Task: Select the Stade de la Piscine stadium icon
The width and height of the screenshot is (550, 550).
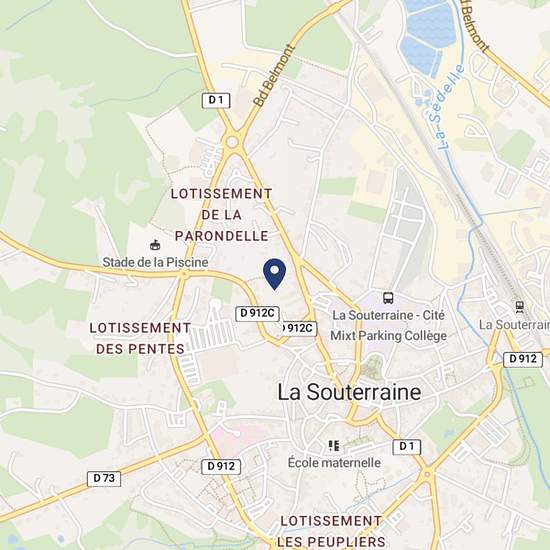Action: click(155, 245)
